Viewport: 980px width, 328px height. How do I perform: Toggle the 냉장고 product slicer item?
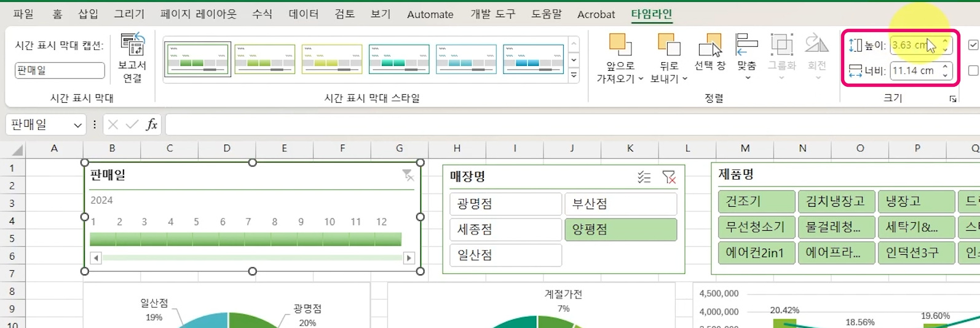tap(917, 201)
